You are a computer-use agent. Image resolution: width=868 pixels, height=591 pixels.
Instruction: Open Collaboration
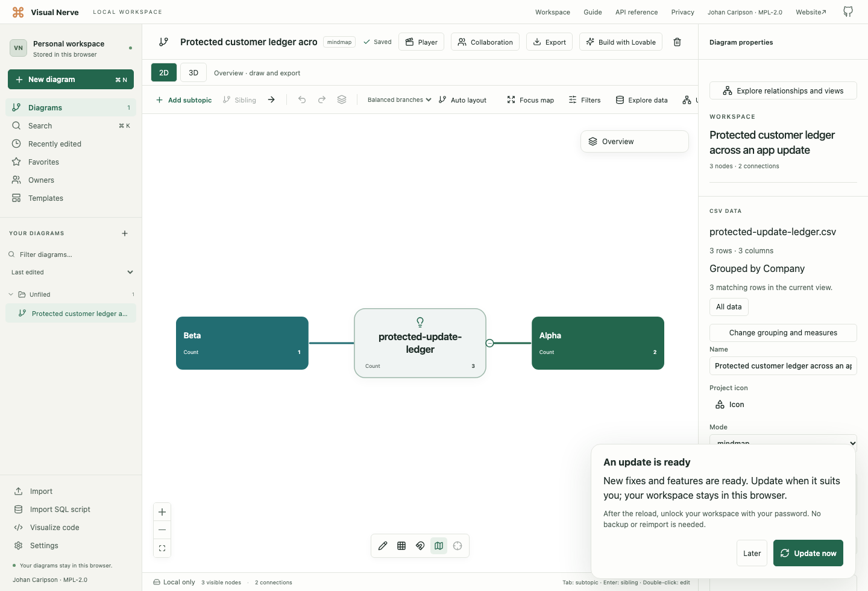point(485,42)
